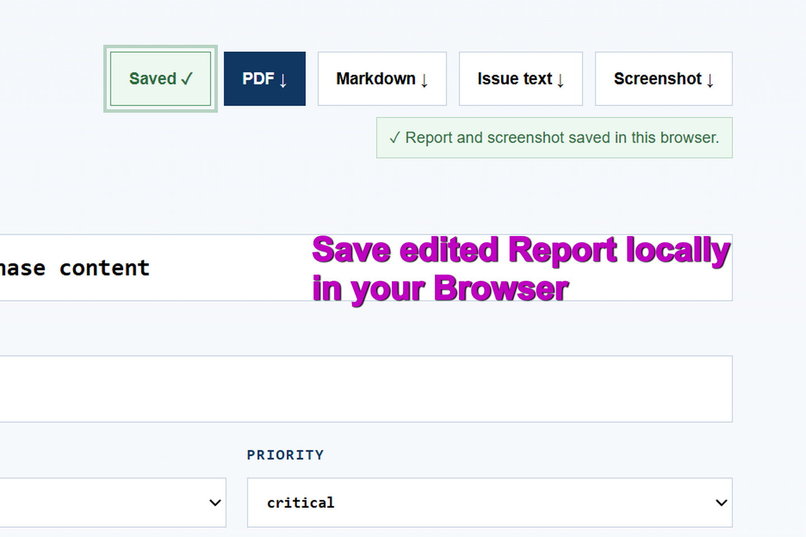The width and height of the screenshot is (806, 537).
Task: Open the Priority dropdown showing critical
Action: click(x=490, y=503)
